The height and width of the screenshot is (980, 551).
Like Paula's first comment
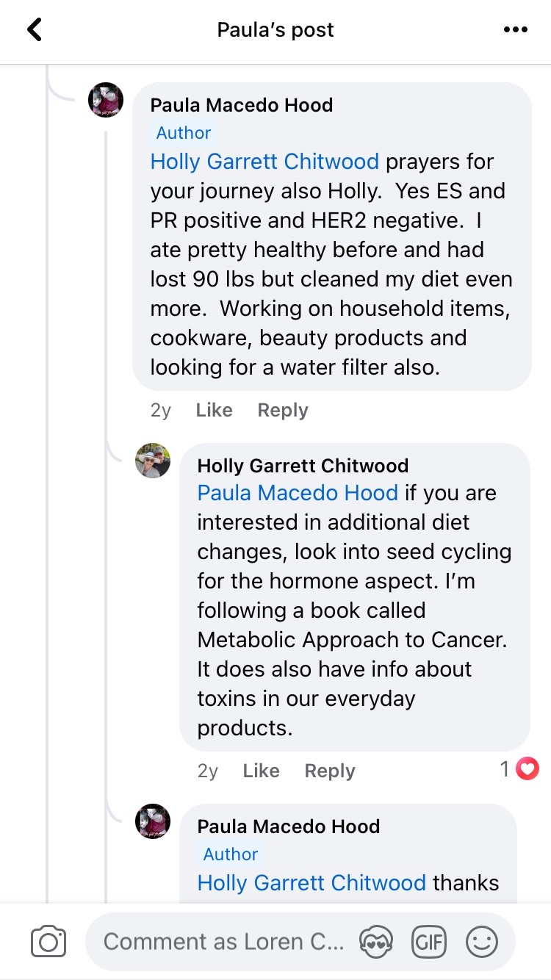click(213, 410)
